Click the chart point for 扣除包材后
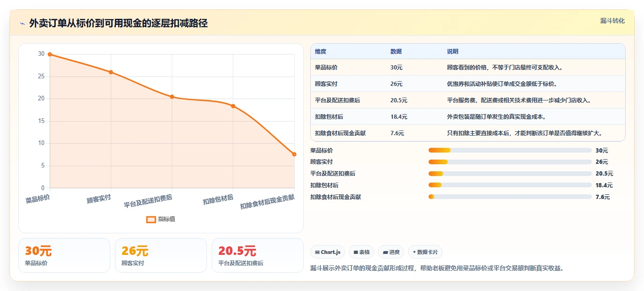 click(233, 106)
